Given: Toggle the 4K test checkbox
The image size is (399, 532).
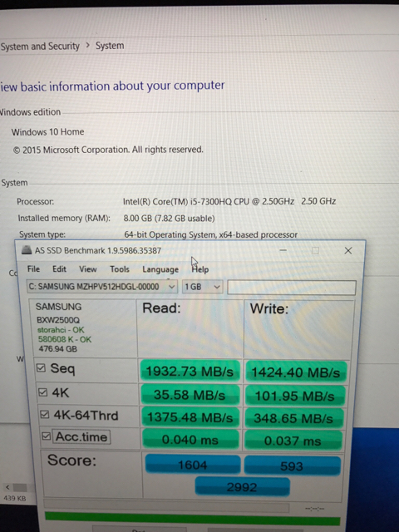Looking at the screenshot, I should pos(42,392).
